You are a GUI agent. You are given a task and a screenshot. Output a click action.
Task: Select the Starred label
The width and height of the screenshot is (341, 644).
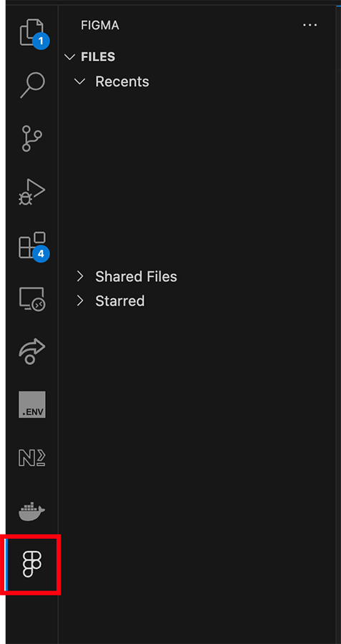tap(120, 301)
